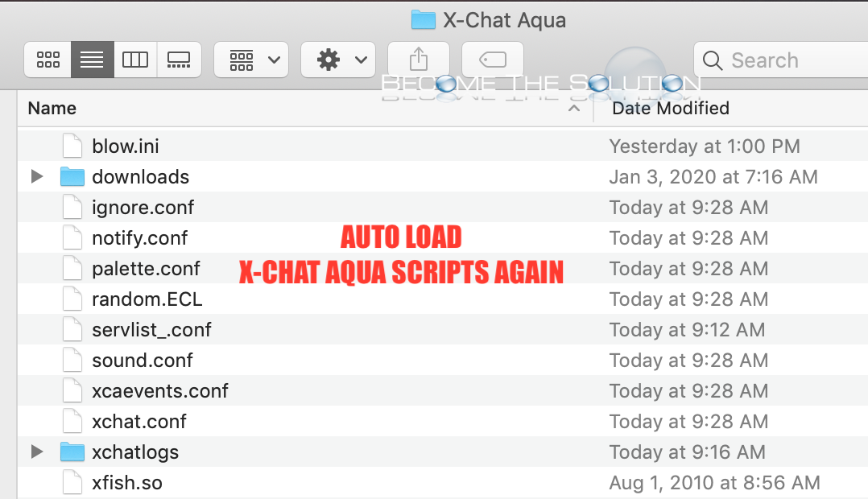Click the notify.conf file name

tap(139, 238)
